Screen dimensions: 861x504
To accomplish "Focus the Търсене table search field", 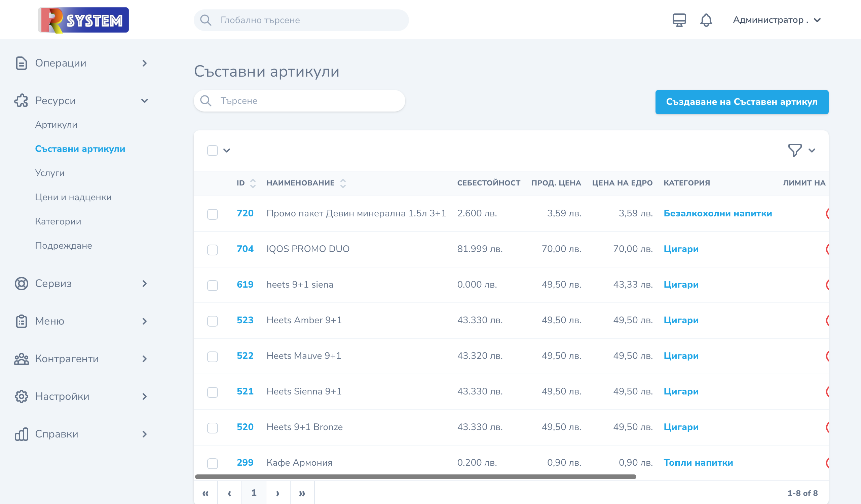I will pyautogui.click(x=299, y=101).
